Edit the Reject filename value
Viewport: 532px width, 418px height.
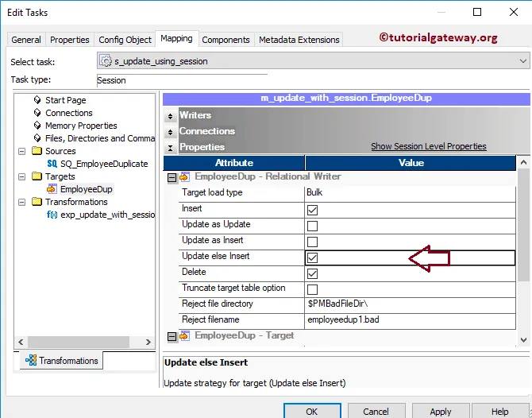coord(410,320)
